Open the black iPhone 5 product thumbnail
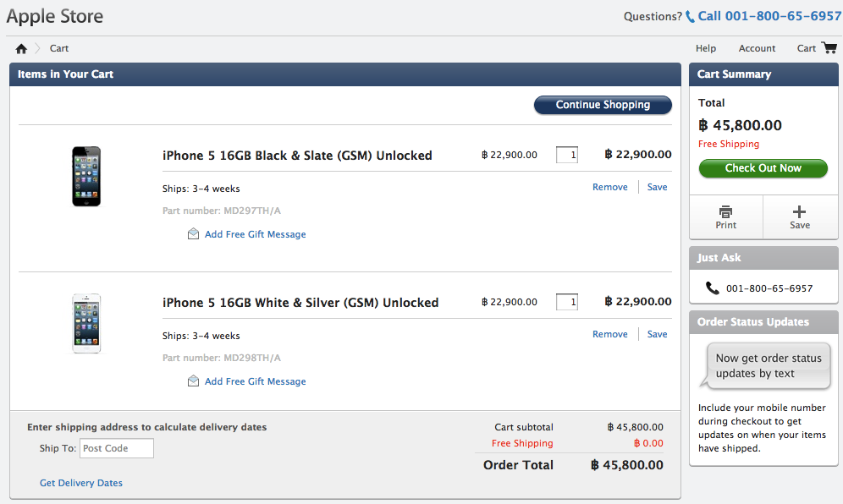The height and width of the screenshot is (504, 843). [85, 176]
